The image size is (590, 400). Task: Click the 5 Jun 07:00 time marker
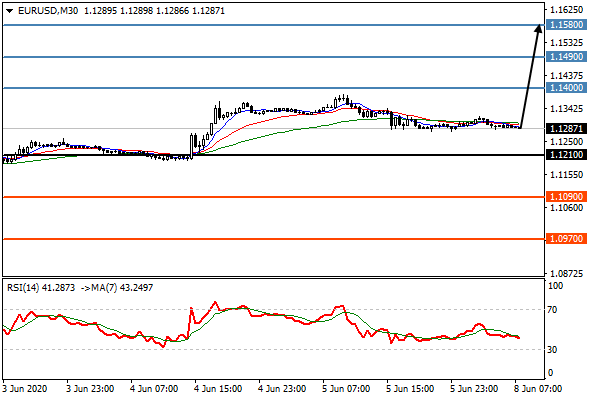(x=346, y=388)
